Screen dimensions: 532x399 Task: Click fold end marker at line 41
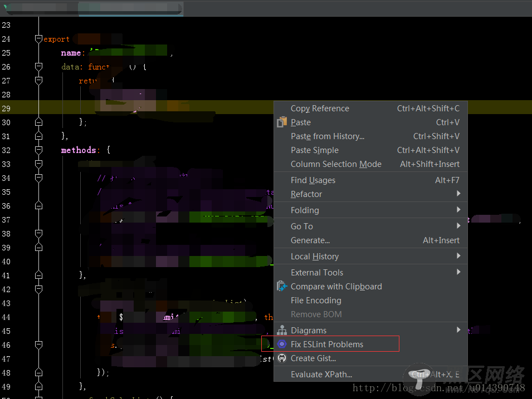pos(38,275)
